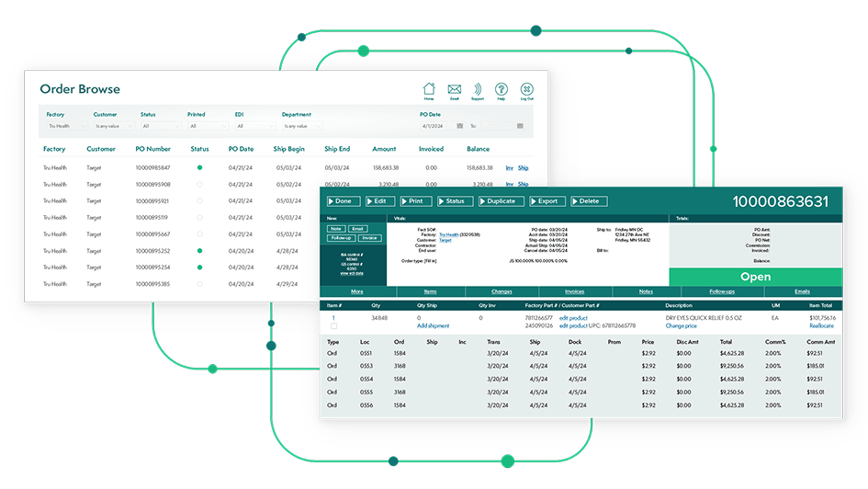Click the Support icon
This screenshot has height=489, width=868.
[478, 90]
